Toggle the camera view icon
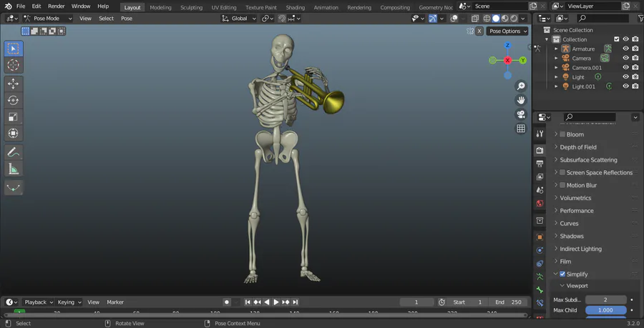The width and height of the screenshot is (644, 328). point(521,114)
